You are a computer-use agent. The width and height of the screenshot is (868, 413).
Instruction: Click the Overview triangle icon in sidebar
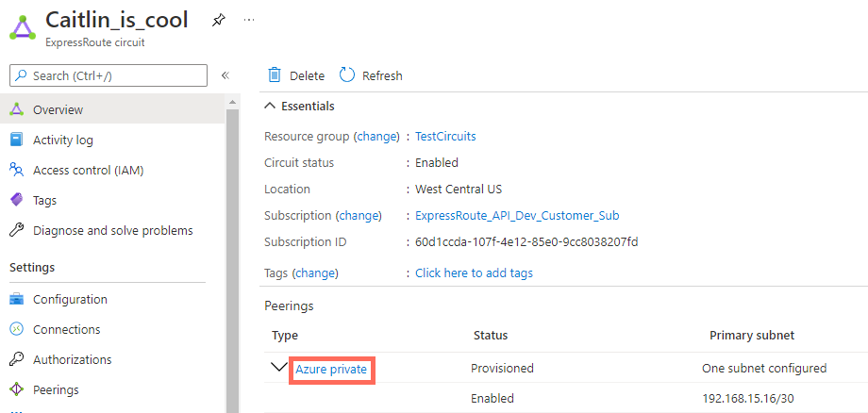pos(17,109)
